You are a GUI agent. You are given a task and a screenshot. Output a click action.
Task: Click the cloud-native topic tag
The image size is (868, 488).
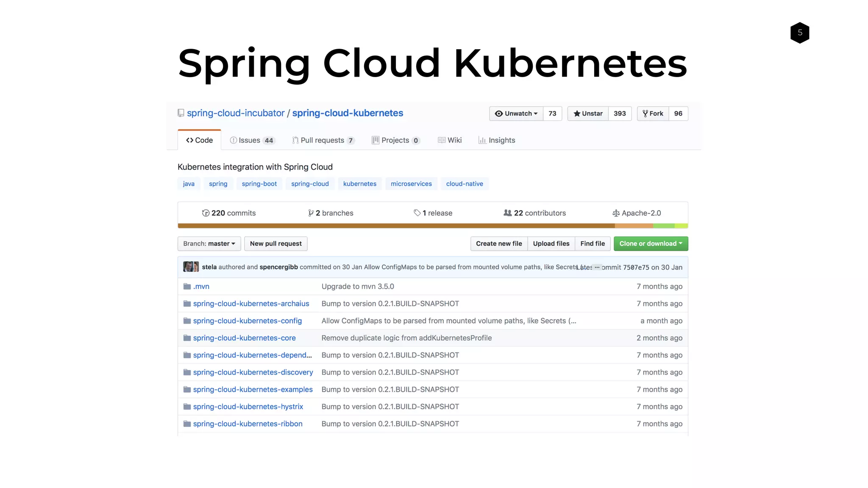(465, 184)
